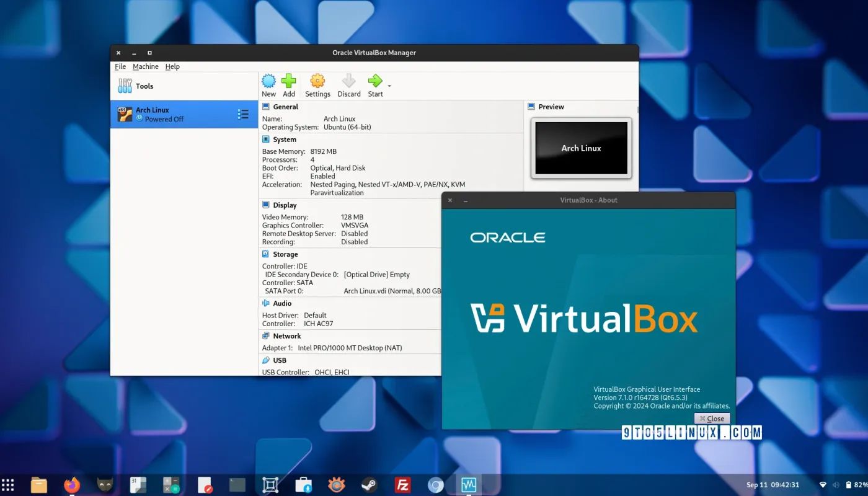Open Firefox from the taskbar
Screen dimensions: 868x496
click(x=71, y=484)
